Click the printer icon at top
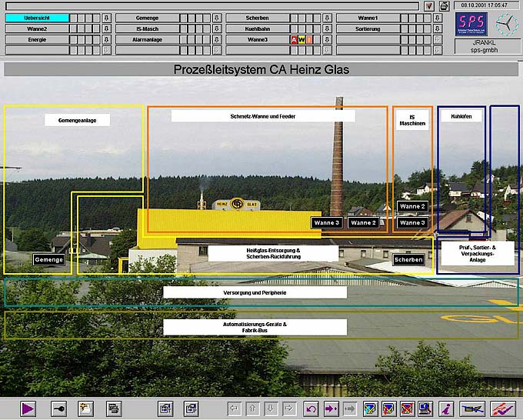The height and width of the screenshot is (420, 523). (x=444, y=5)
